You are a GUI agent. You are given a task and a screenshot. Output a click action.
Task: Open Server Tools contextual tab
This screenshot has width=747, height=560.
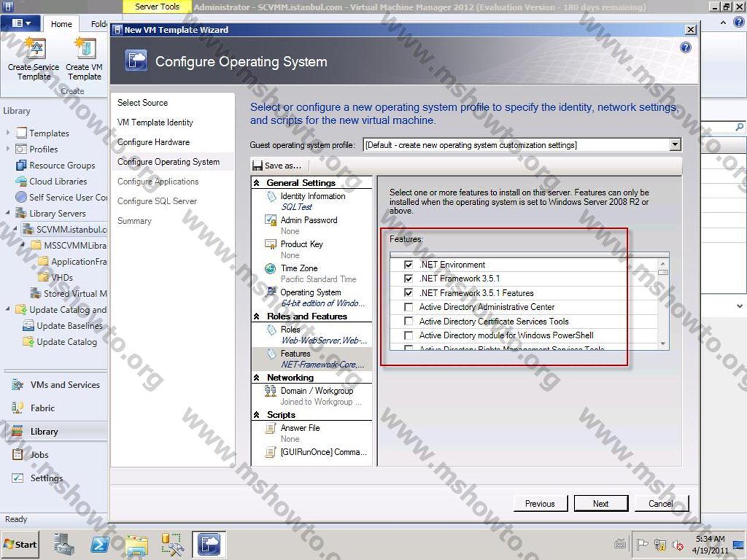[157, 7]
